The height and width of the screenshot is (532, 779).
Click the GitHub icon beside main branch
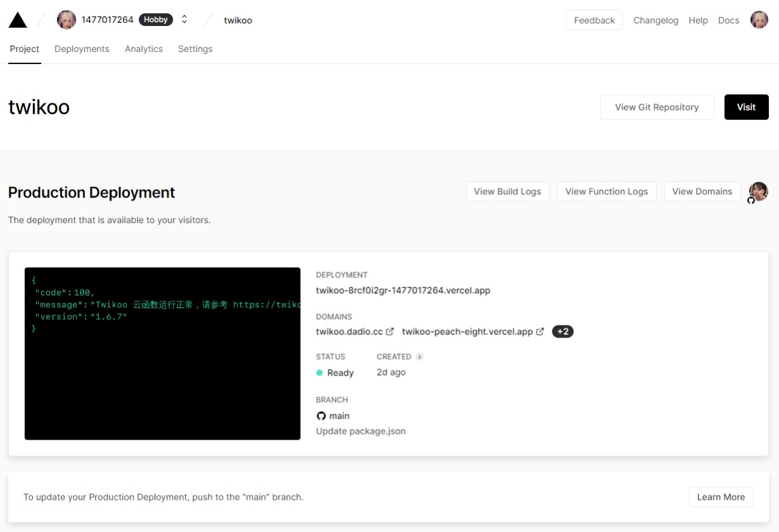click(x=321, y=416)
